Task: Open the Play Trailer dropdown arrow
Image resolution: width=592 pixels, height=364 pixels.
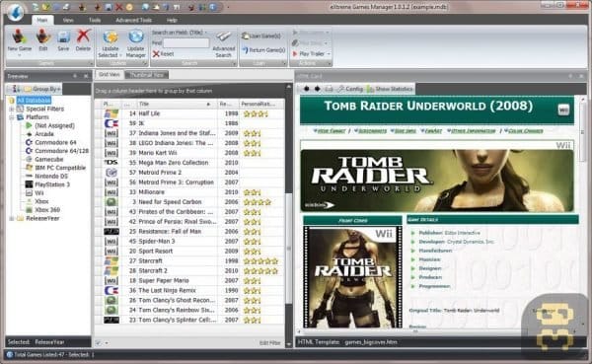Action: point(329,54)
